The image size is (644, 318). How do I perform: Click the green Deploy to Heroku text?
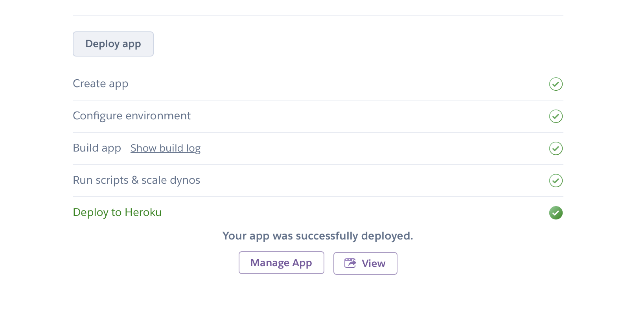(x=117, y=212)
